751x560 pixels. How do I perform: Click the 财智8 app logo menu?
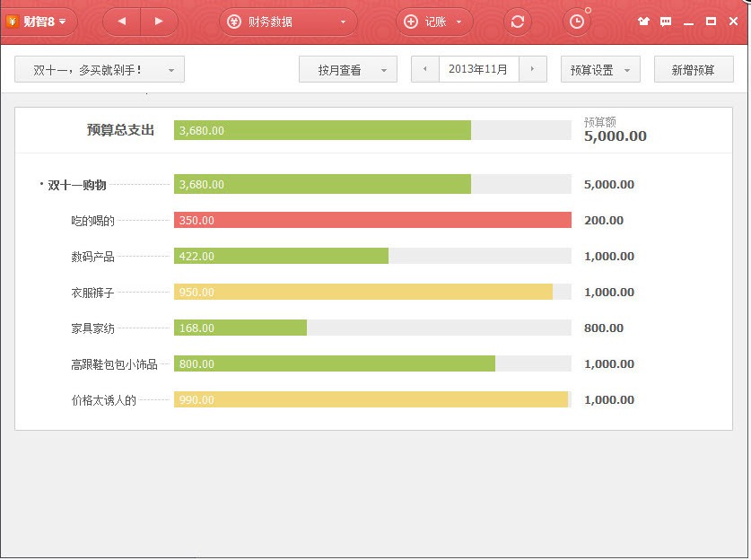(x=37, y=22)
